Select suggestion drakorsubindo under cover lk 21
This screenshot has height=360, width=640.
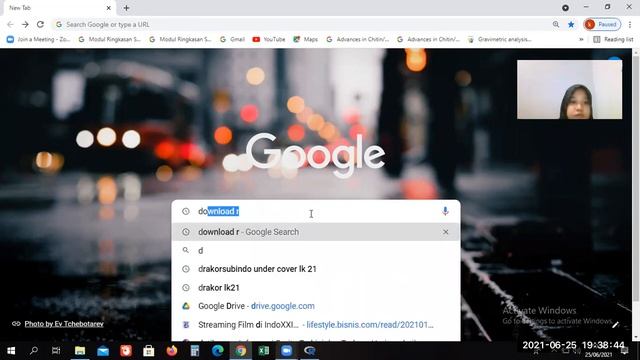316,269
